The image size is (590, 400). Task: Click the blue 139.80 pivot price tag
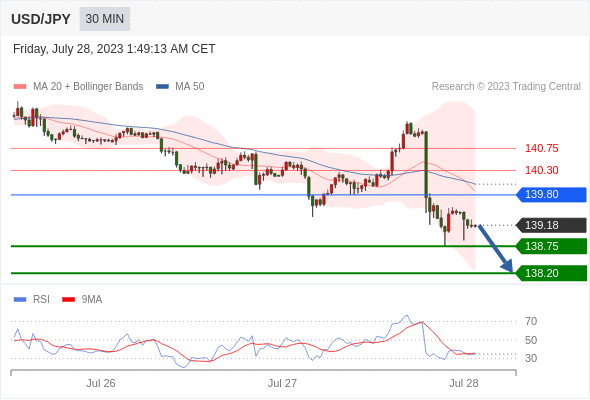[x=551, y=195]
